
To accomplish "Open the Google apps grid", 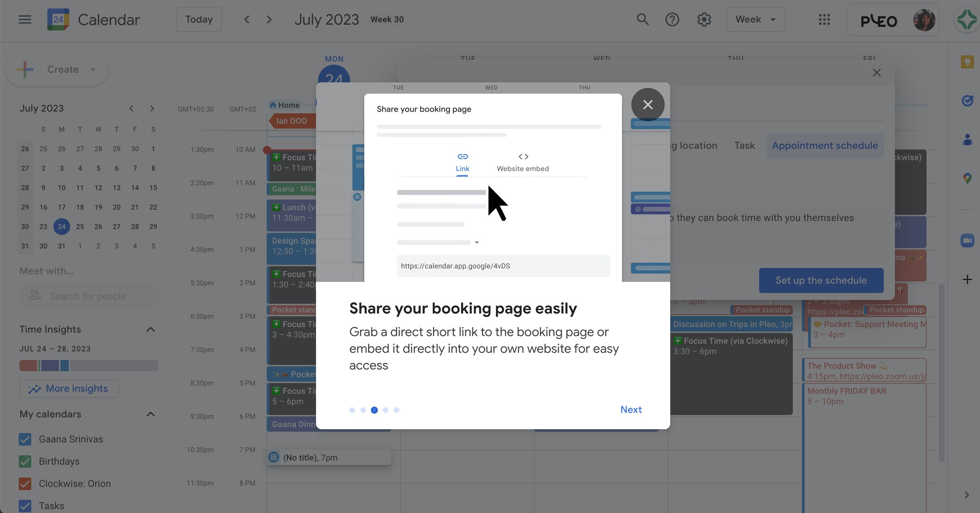I will point(824,19).
